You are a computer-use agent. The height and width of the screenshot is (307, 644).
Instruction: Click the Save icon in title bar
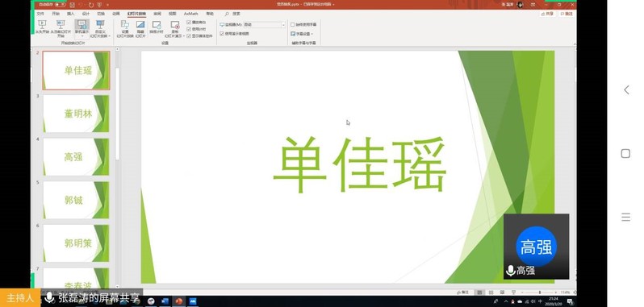pyautogui.click(x=73, y=5)
